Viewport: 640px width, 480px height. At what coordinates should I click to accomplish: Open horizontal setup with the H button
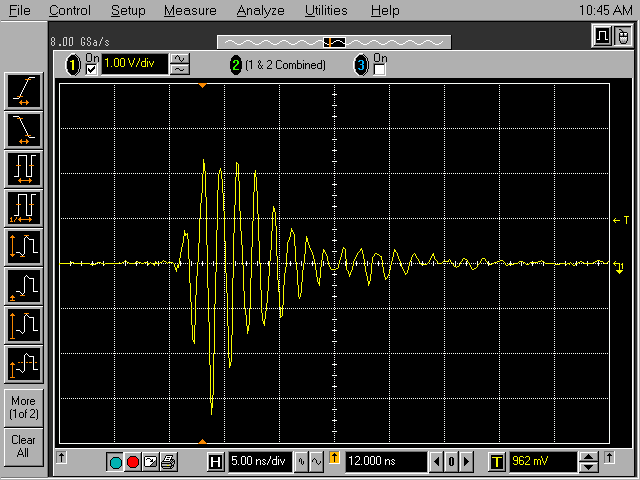point(215,462)
